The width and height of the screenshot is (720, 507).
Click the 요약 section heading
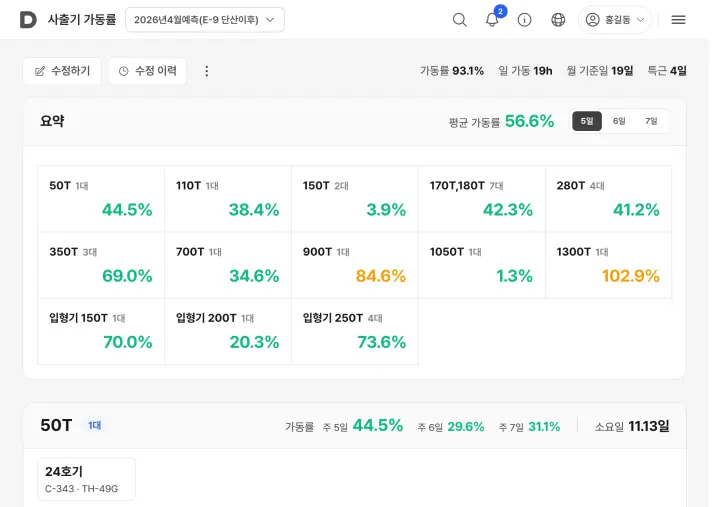52,121
